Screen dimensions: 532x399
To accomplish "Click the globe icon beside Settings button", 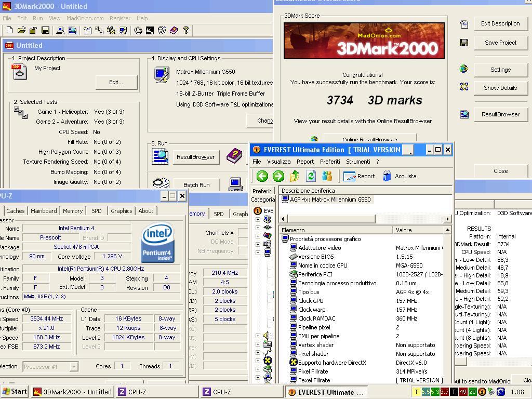I will (464, 69).
